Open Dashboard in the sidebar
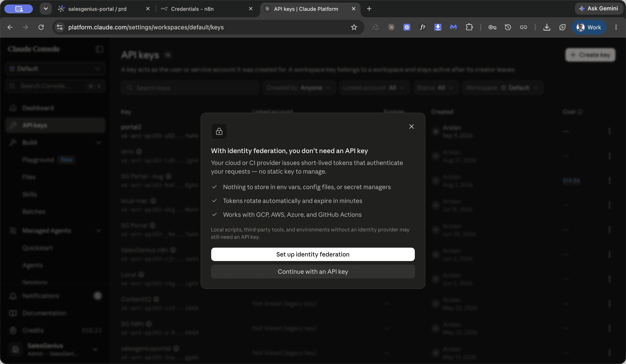626x364 pixels. pyautogui.click(x=55, y=108)
